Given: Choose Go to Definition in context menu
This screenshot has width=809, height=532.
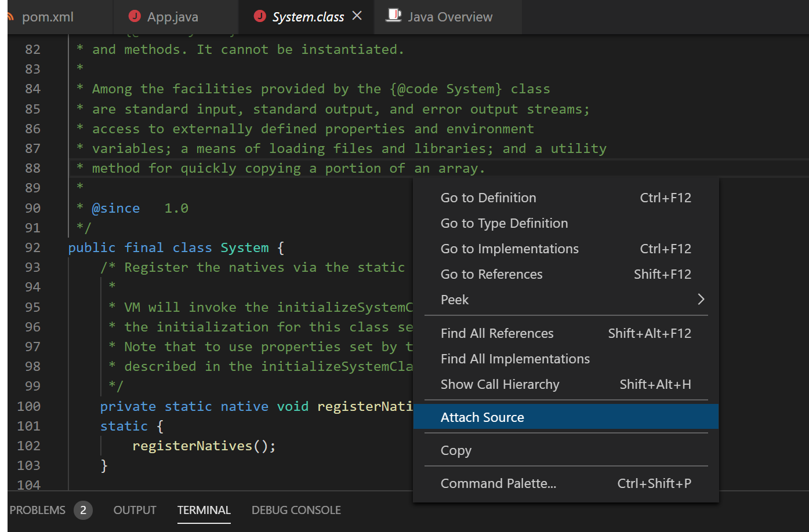Looking at the screenshot, I should coord(566,198).
